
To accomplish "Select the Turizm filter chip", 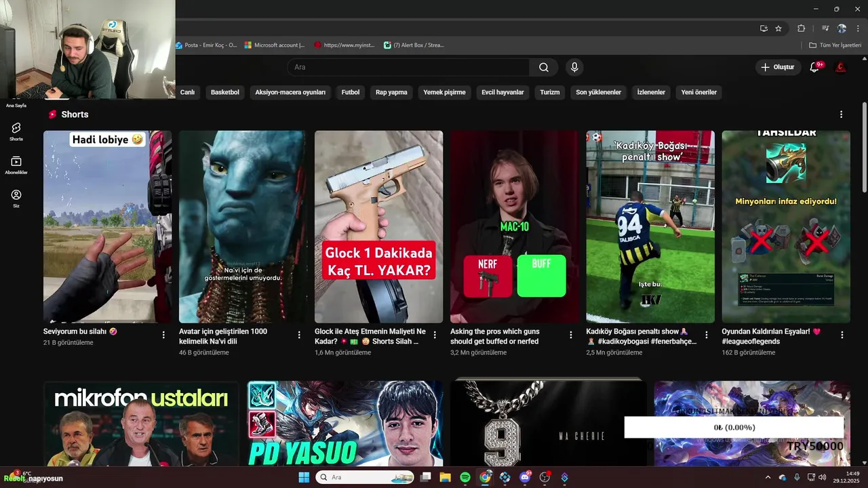I will (550, 92).
